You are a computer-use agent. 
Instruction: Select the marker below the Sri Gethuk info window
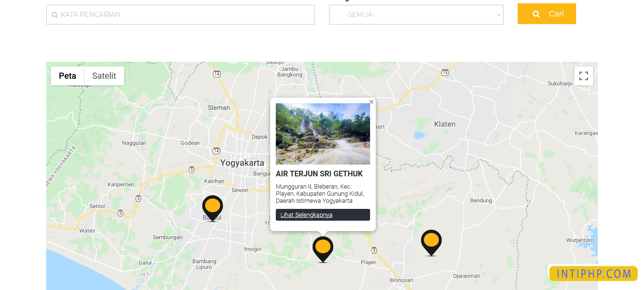[322, 248]
